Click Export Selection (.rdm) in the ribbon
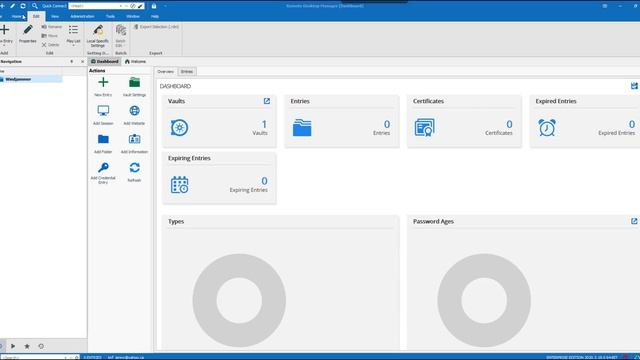 coord(156,27)
